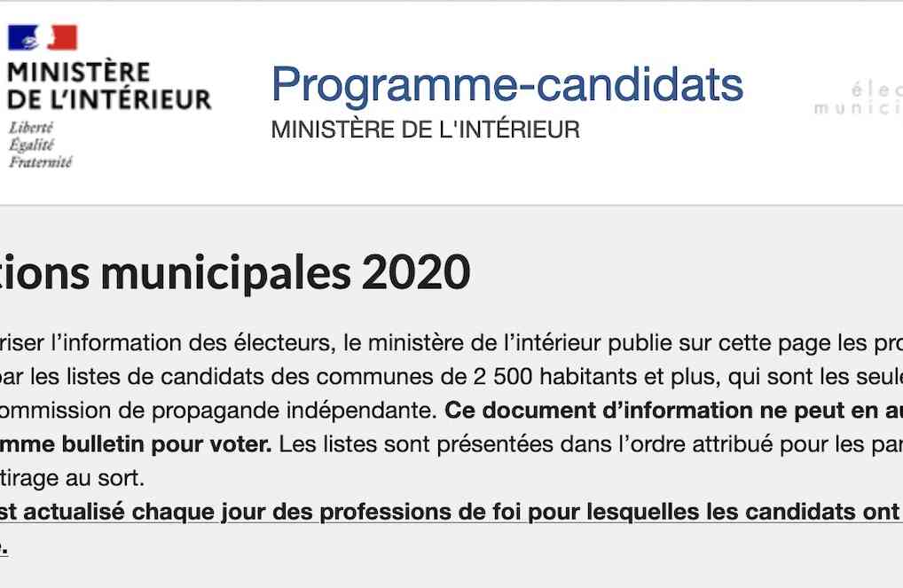Open the Ministère de l'Intérieur bold logo text
The image size is (903, 588).
pyautogui.click(x=109, y=86)
